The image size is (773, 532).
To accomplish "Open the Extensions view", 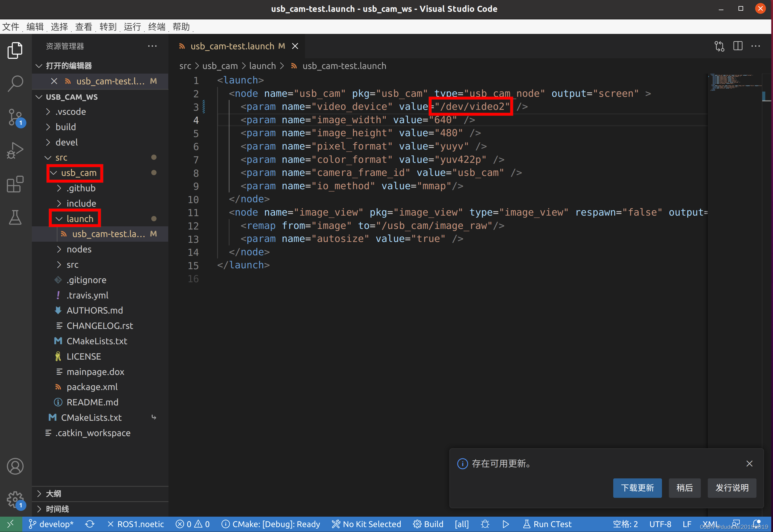I will [15, 184].
